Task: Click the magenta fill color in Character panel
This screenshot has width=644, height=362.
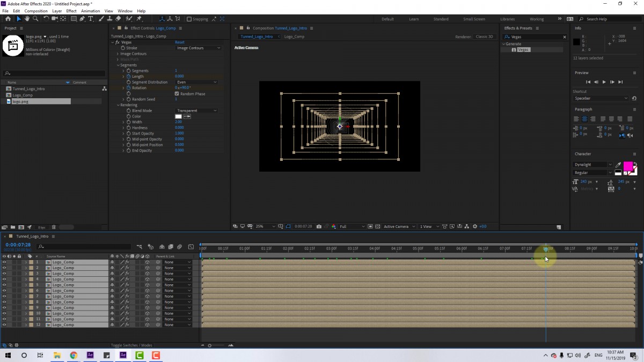Action: [x=627, y=166]
